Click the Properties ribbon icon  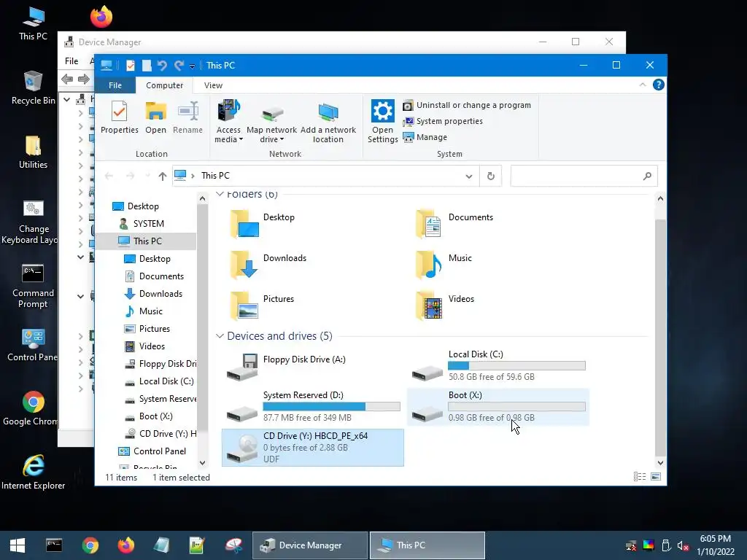click(x=119, y=117)
